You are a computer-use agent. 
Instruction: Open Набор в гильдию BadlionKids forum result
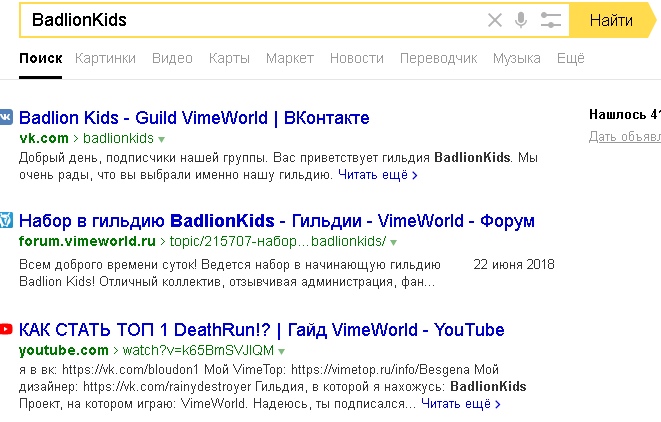click(x=277, y=221)
